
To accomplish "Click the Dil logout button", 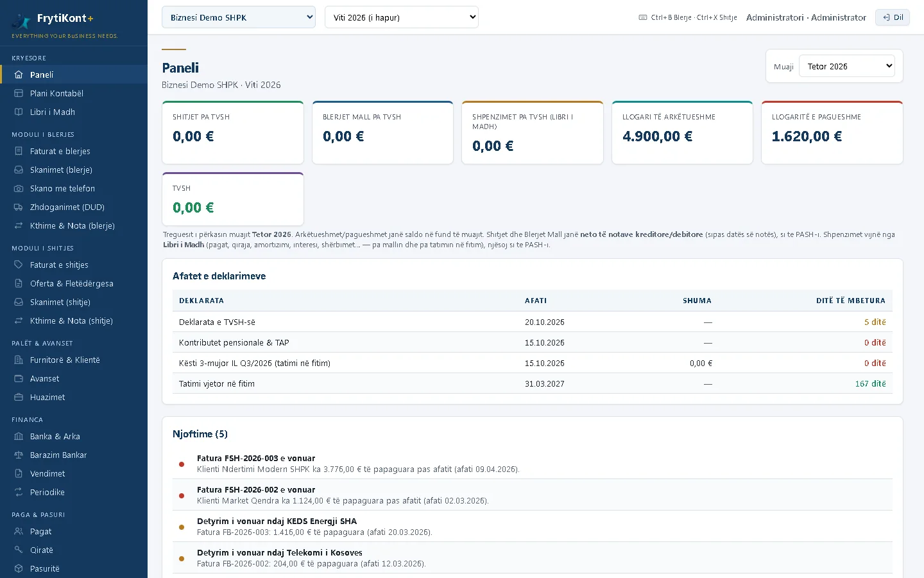I will (893, 17).
